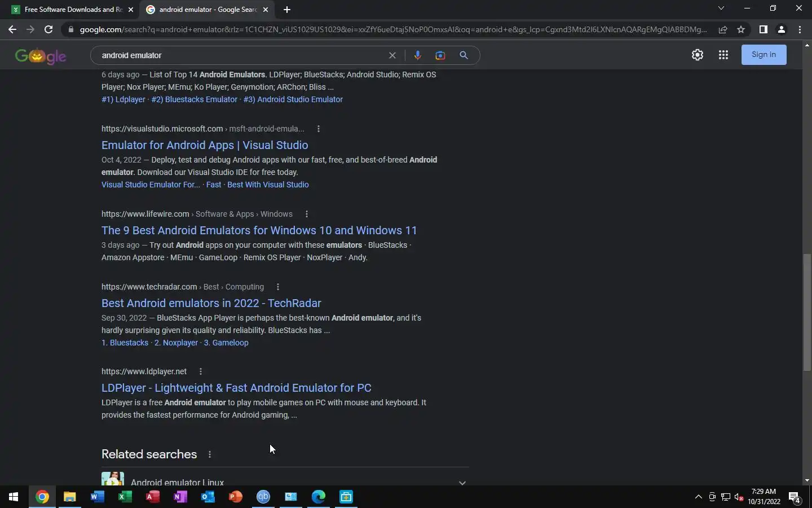Open Chrome three-dot menu
This screenshot has width=812, height=508.
pyautogui.click(x=800, y=29)
